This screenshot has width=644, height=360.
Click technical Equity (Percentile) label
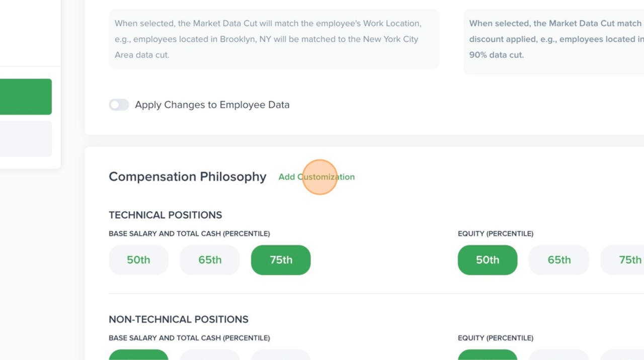tap(496, 234)
